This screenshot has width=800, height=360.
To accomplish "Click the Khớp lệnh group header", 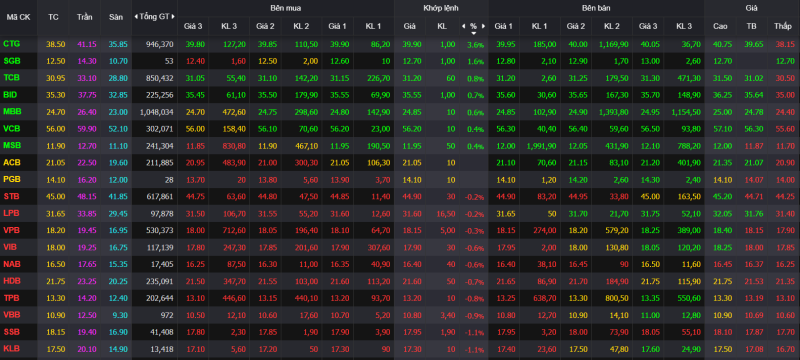I will (x=441, y=8).
